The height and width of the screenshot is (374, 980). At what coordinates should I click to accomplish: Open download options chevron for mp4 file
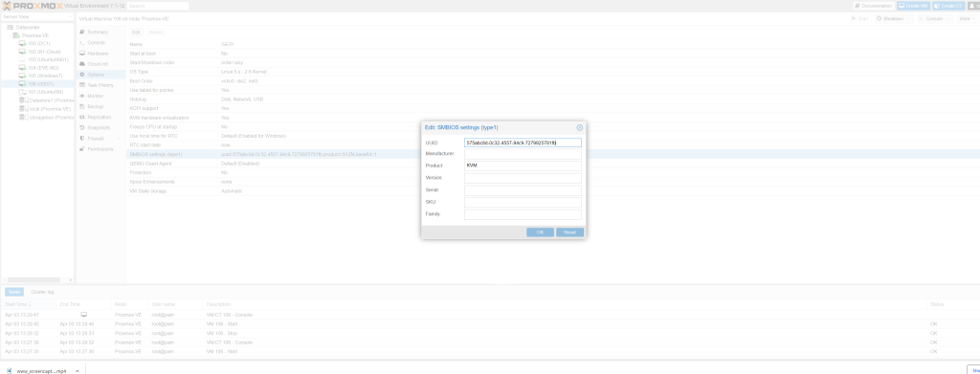(x=78, y=371)
